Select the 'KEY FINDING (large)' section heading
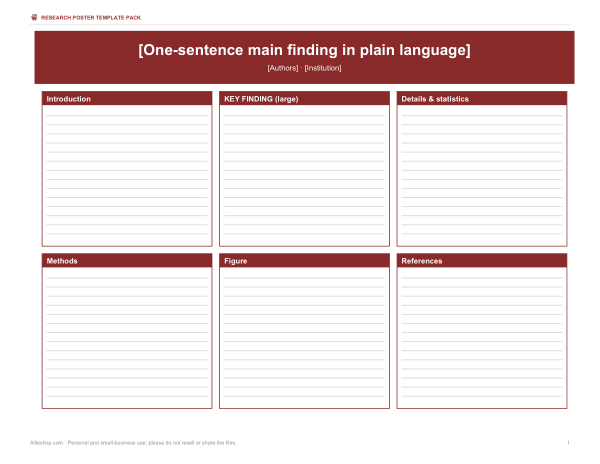Viewport: 600px width, 464px height. [x=261, y=99]
